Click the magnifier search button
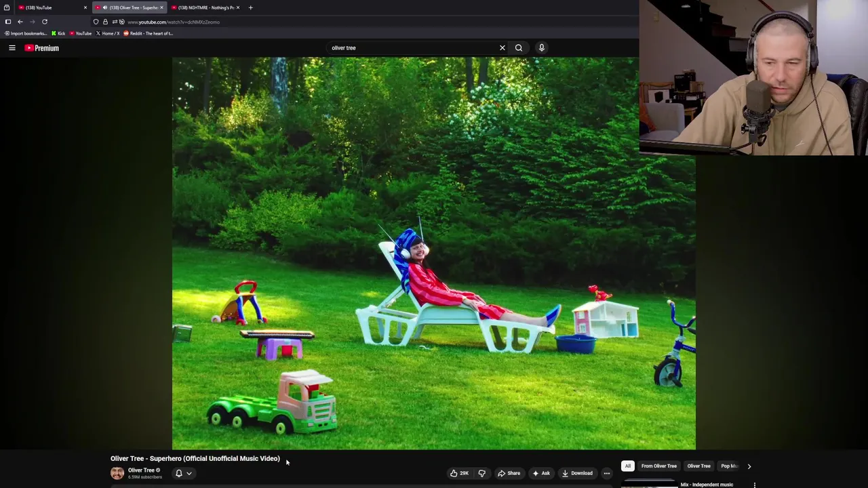This screenshot has height=488, width=868. (x=519, y=48)
